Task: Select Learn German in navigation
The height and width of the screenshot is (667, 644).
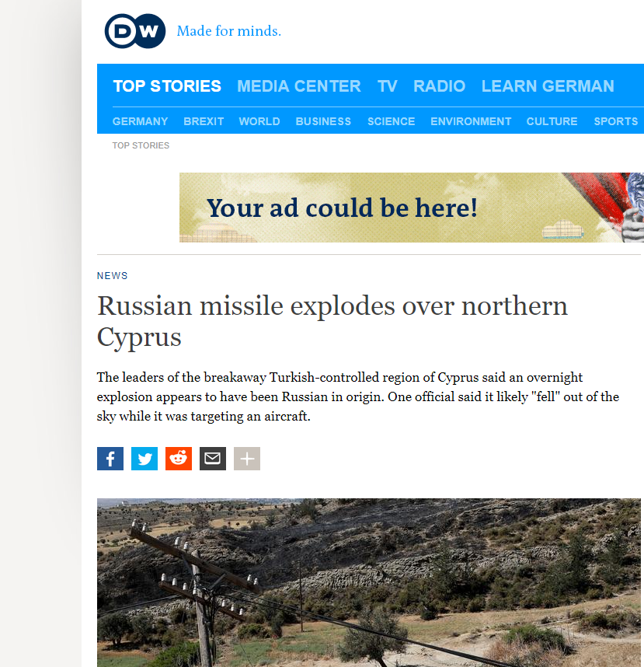Action: (548, 86)
